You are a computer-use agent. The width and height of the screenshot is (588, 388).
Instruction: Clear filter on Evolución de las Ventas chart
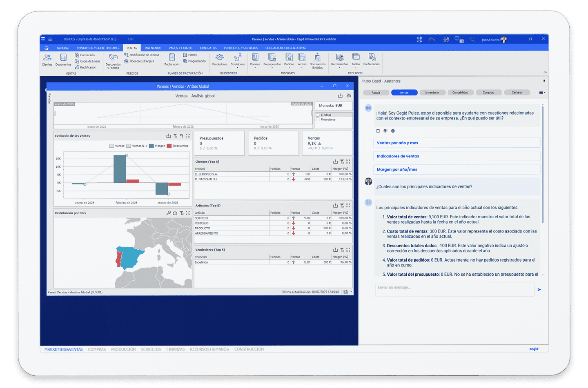tap(175, 136)
